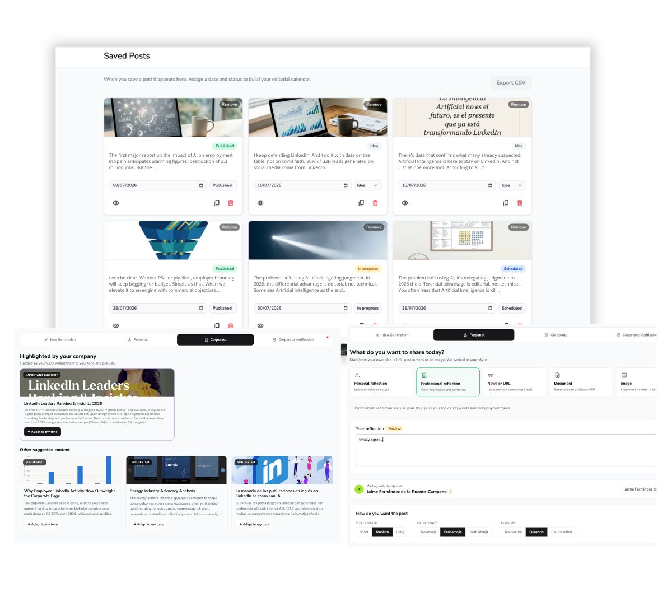Screen dimensions: 672x616
Task: Delete the 09/07/2026 post with the red trash icon
Action: pos(231,203)
